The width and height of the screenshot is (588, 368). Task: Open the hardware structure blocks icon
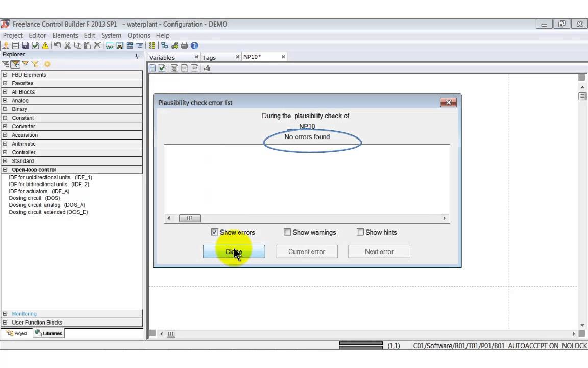coord(130,45)
